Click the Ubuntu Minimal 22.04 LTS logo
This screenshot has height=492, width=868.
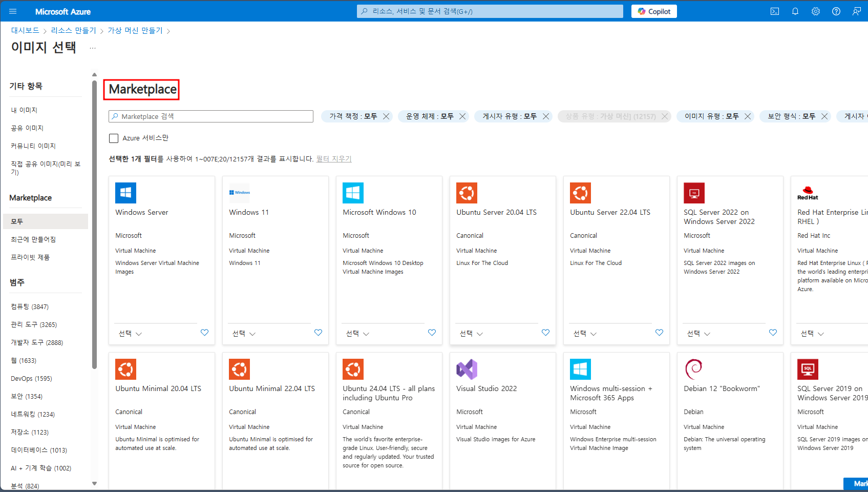(240, 369)
